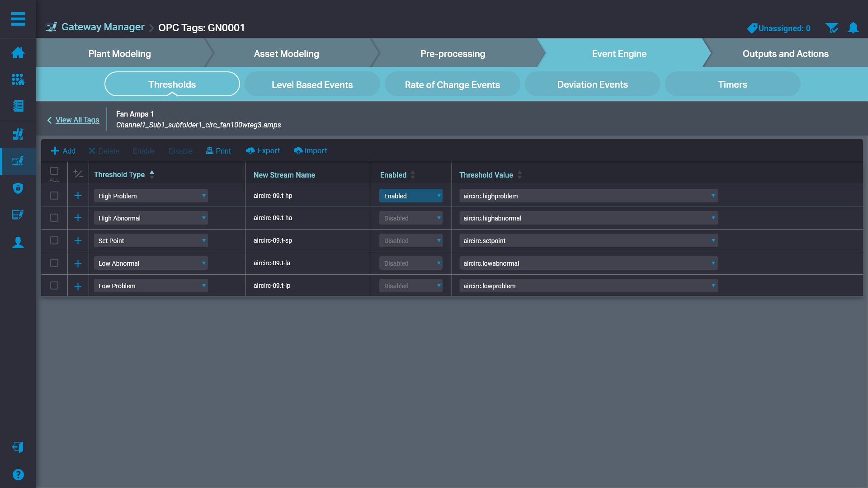Switch to Outputs and Actions step
Image resolution: width=868 pixels, height=488 pixels.
785,53
